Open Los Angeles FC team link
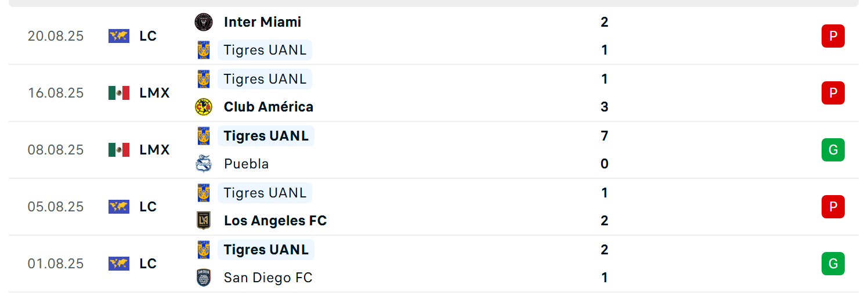Viewport: 868px width, 295px height. (275, 221)
